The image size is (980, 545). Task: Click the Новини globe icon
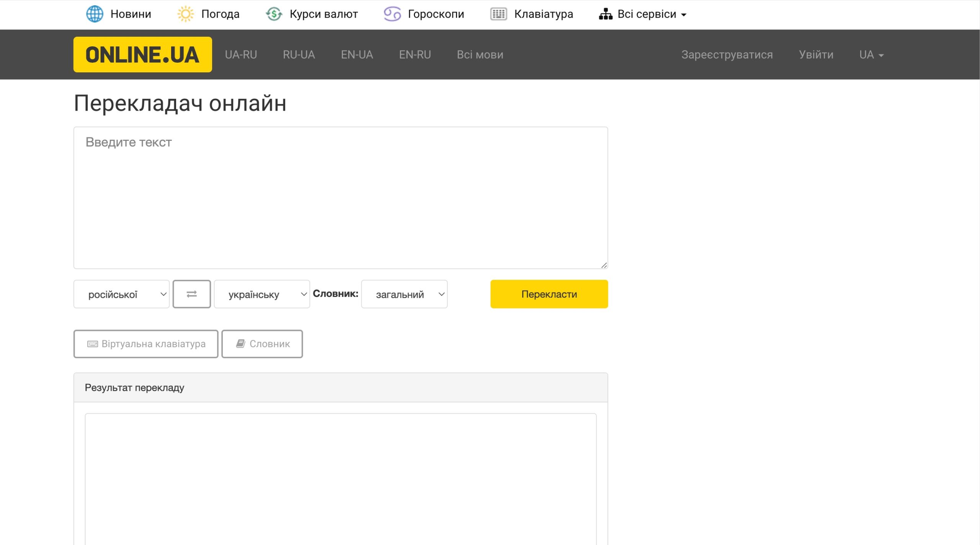[x=95, y=14]
